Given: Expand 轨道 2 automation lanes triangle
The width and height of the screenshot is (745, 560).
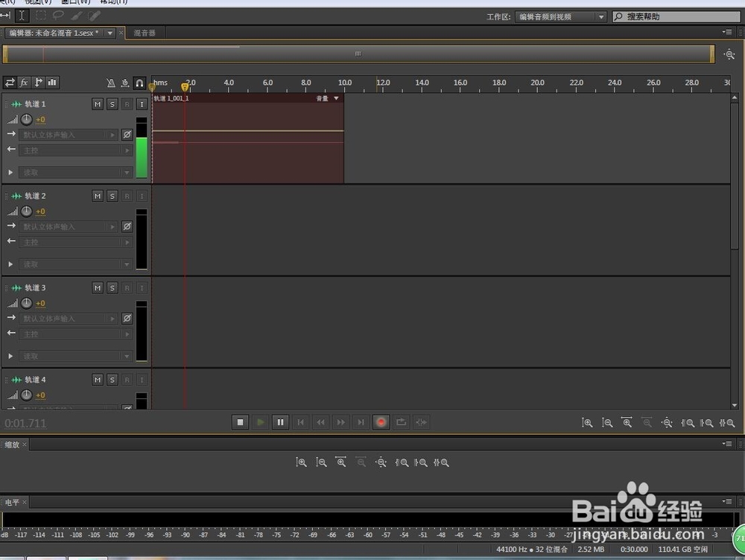Looking at the screenshot, I should pos(10,264).
